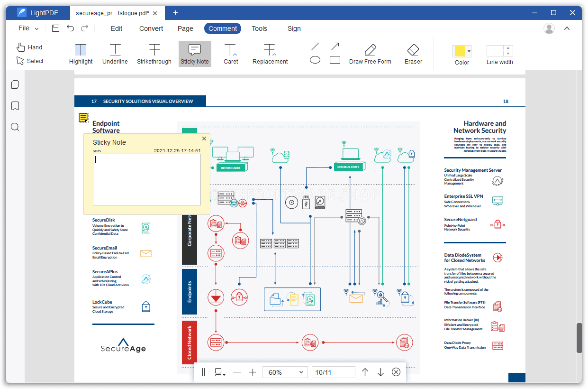Activate Draw Free Form pencil
The image size is (588, 389).
pos(370,54)
